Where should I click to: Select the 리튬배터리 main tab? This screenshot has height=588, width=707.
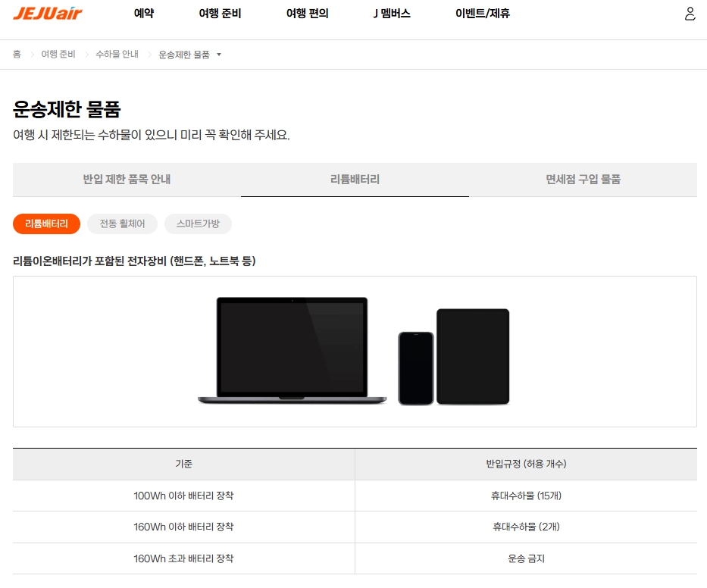point(355,180)
